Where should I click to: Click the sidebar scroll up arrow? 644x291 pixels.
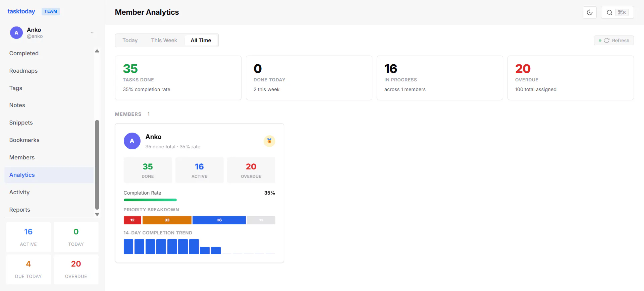point(97,51)
